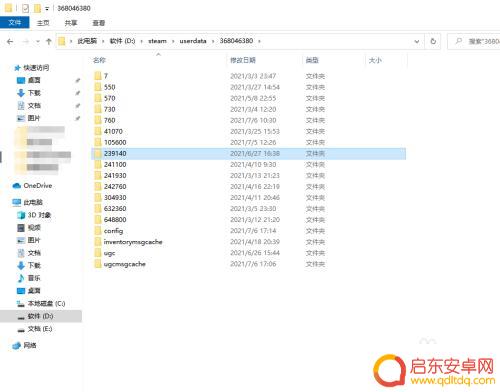
Task: Select the folder icon of 7
Action: point(98,76)
